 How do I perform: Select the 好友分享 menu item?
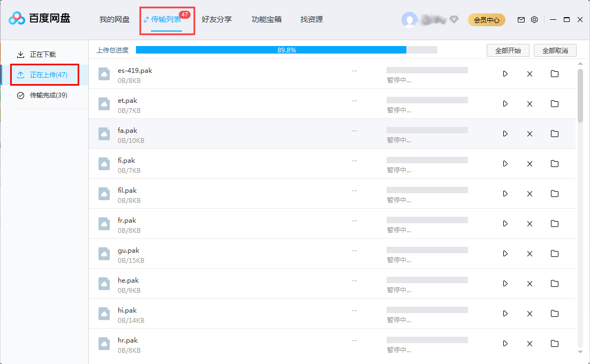[x=217, y=19]
